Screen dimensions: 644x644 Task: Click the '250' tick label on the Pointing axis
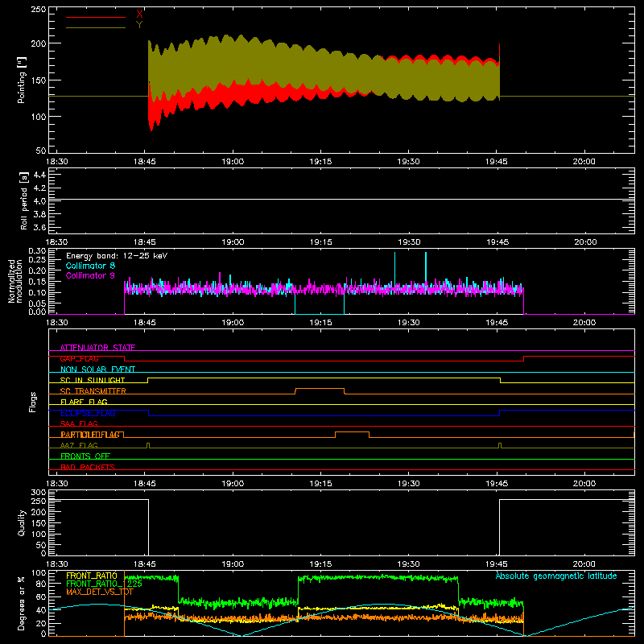coord(39,9)
